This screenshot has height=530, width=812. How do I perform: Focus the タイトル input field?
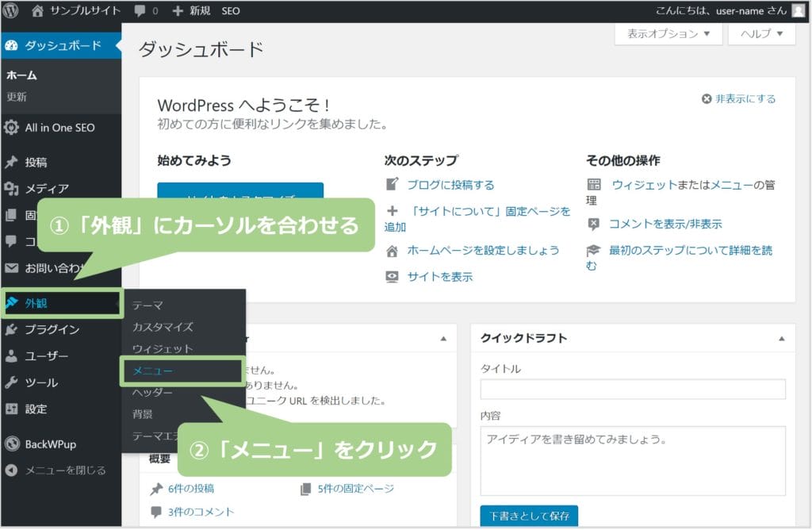pos(633,389)
